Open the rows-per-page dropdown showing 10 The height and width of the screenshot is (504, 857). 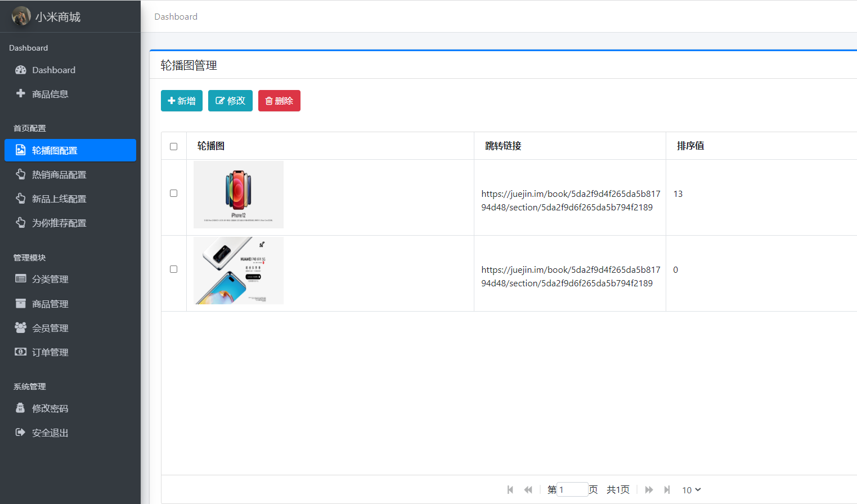click(x=692, y=490)
